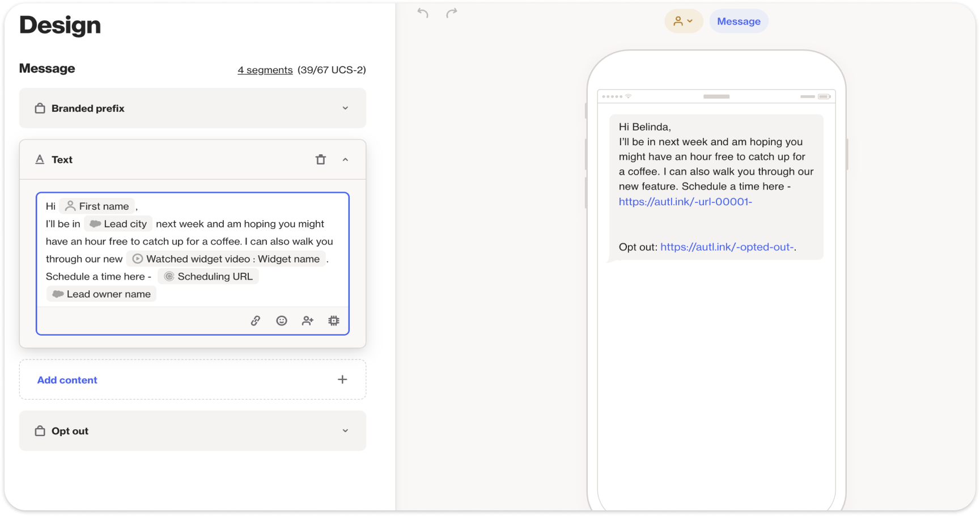Click 'Schedule a time here -' in the editor

point(99,277)
